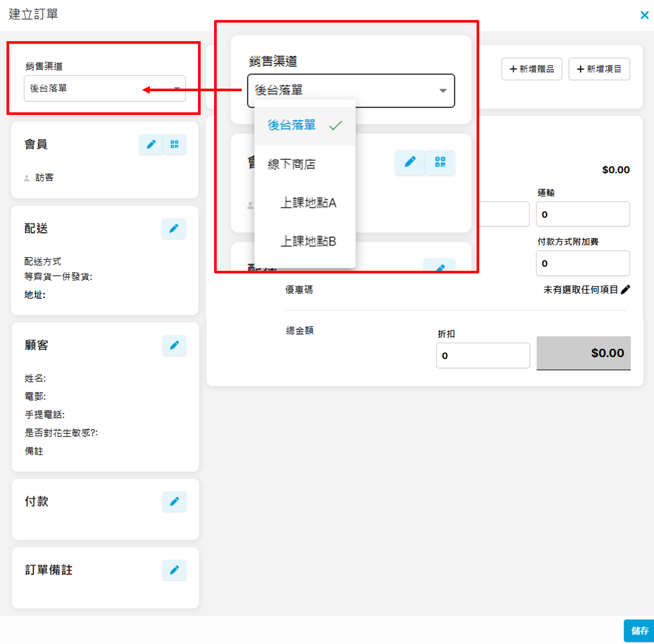Open the QR scanner icon in the 會員 card
654x644 pixels.
point(175,144)
